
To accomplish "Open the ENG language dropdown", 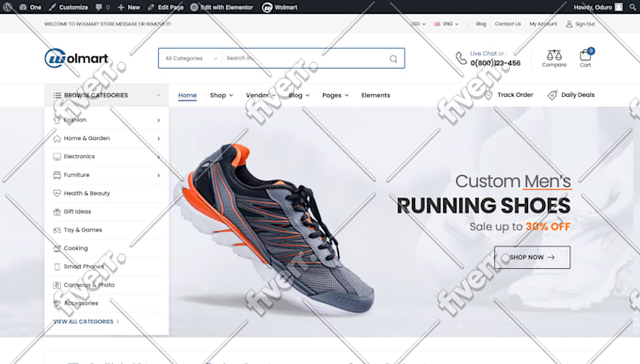I will 446,24.
